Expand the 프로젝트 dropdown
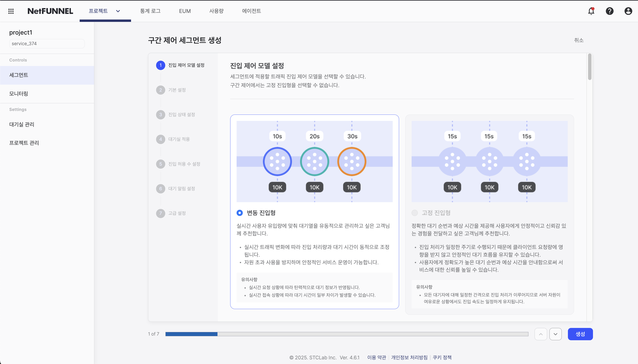Viewport: 638px width, 364px height. click(x=118, y=11)
